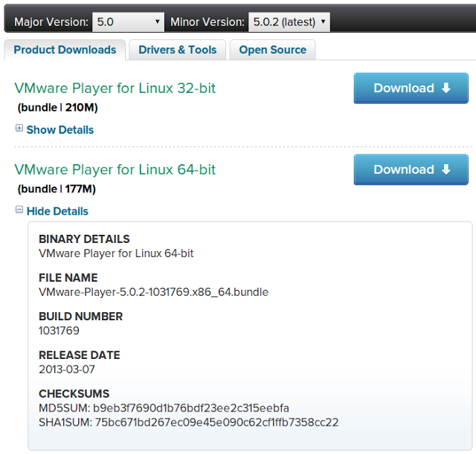This screenshot has width=476, height=454.
Task: Download VMware Player for Linux 64-bit
Action: coord(411,169)
